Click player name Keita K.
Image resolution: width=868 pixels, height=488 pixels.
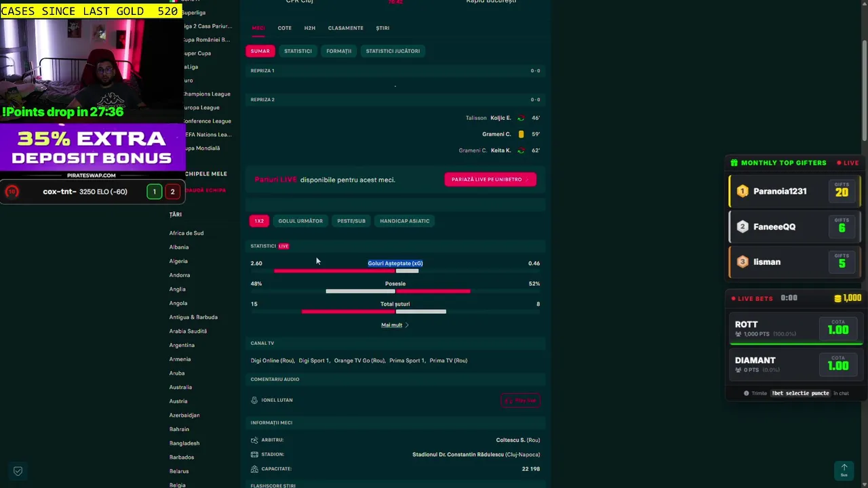point(500,150)
